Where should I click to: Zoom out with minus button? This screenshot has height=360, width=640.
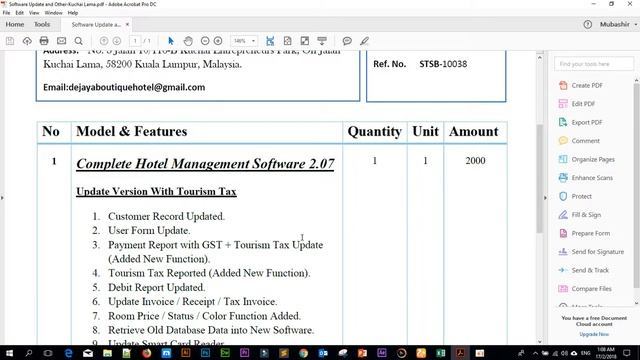pos(205,41)
